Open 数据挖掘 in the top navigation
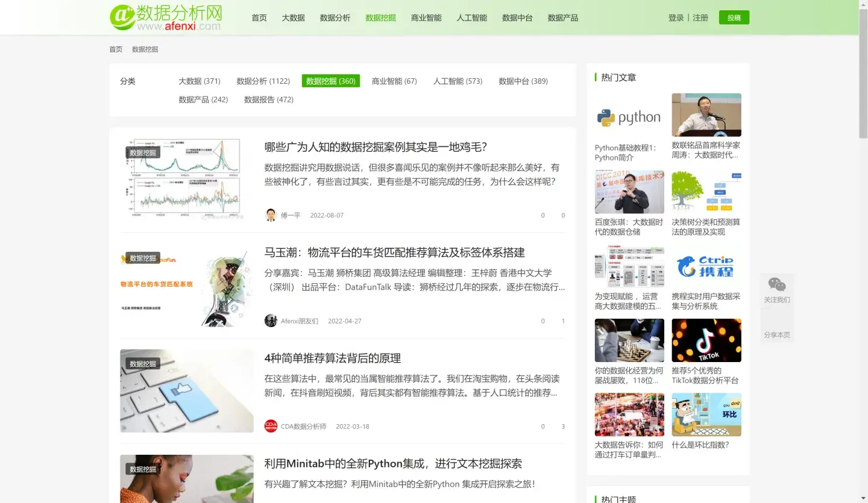This screenshot has height=503, width=868. pyautogui.click(x=380, y=17)
